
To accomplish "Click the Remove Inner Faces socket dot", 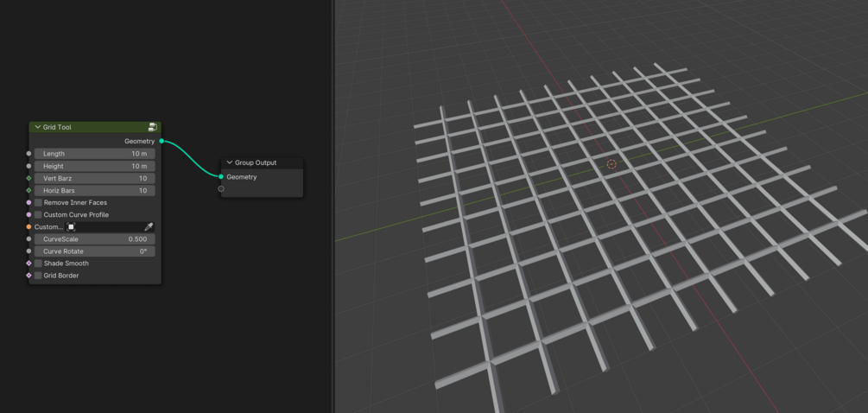I will point(29,203).
